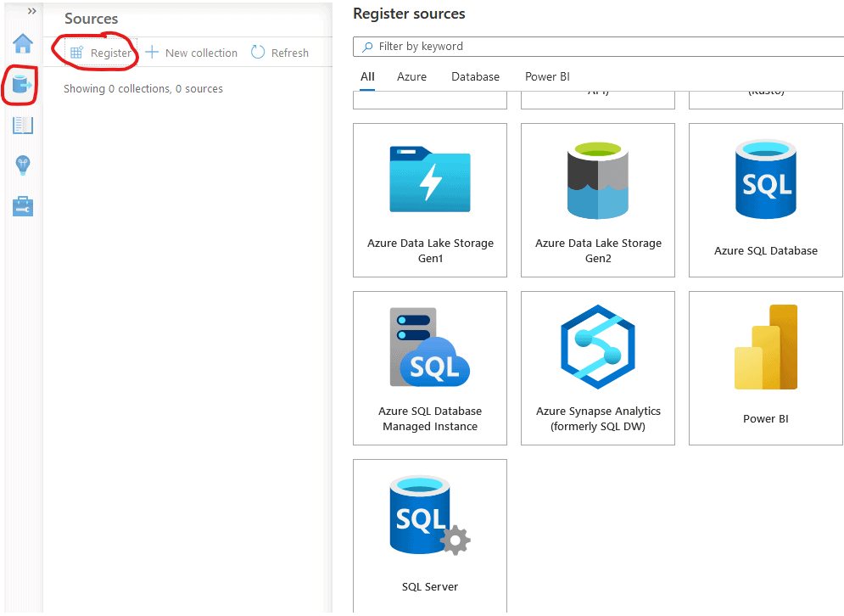This screenshot has width=844, height=616.
Task: Pick the SQL Server source tile
Action: 430,535
